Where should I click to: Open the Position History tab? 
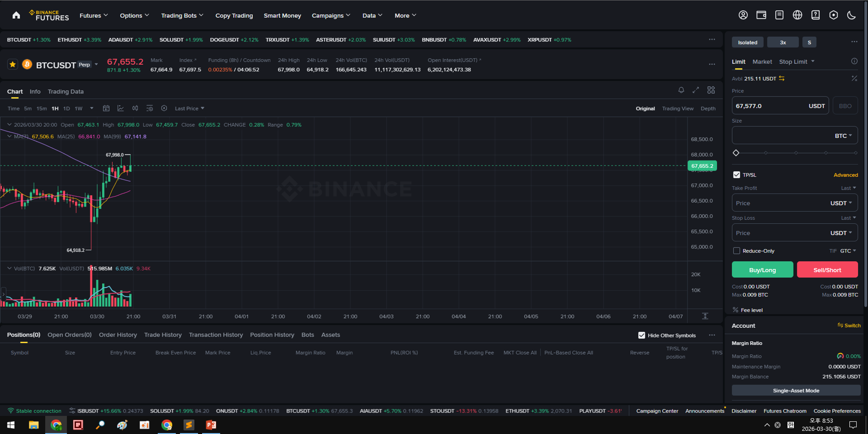tap(272, 335)
